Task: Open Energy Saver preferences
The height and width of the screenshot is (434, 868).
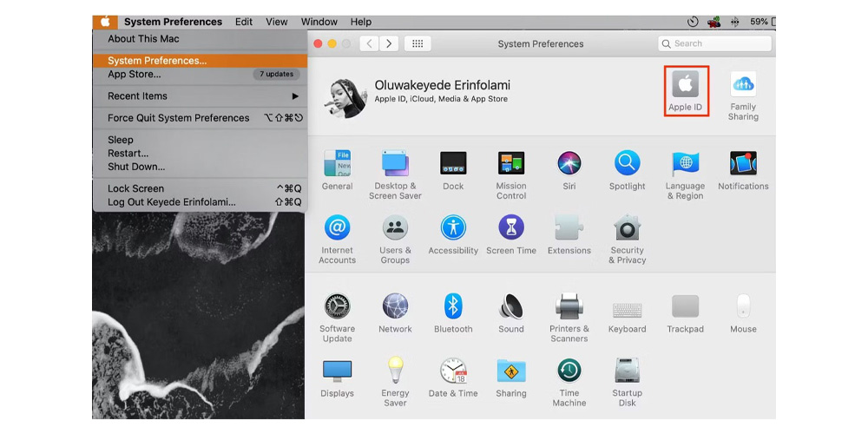Action: (395, 382)
